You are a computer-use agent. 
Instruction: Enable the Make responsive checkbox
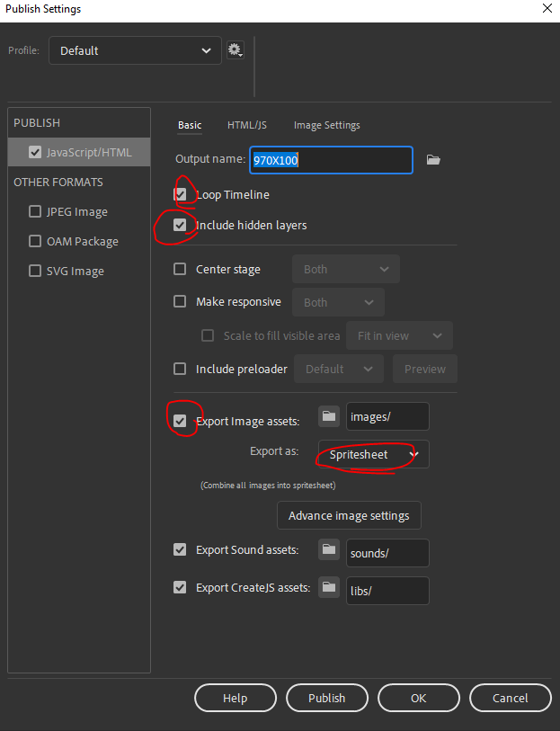(x=181, y=302)
